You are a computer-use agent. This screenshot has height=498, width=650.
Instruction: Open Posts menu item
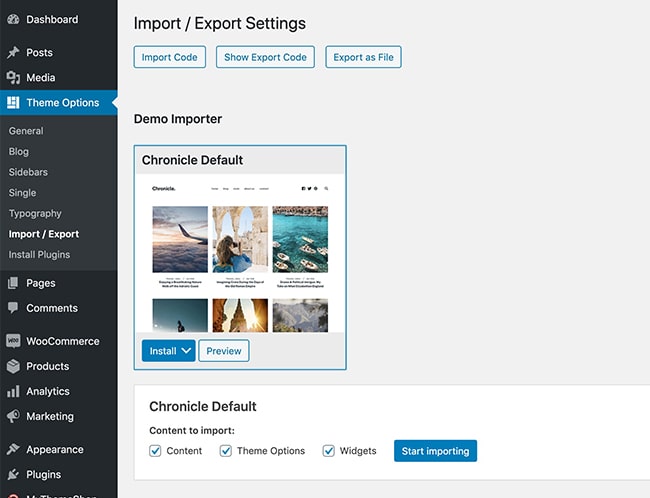coord(58,52)
